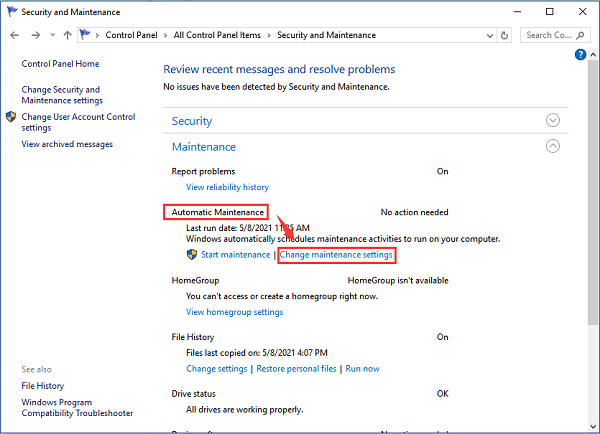600x434 pixels.
Task: Open File History Change settings link
Action: click(217, 369)
